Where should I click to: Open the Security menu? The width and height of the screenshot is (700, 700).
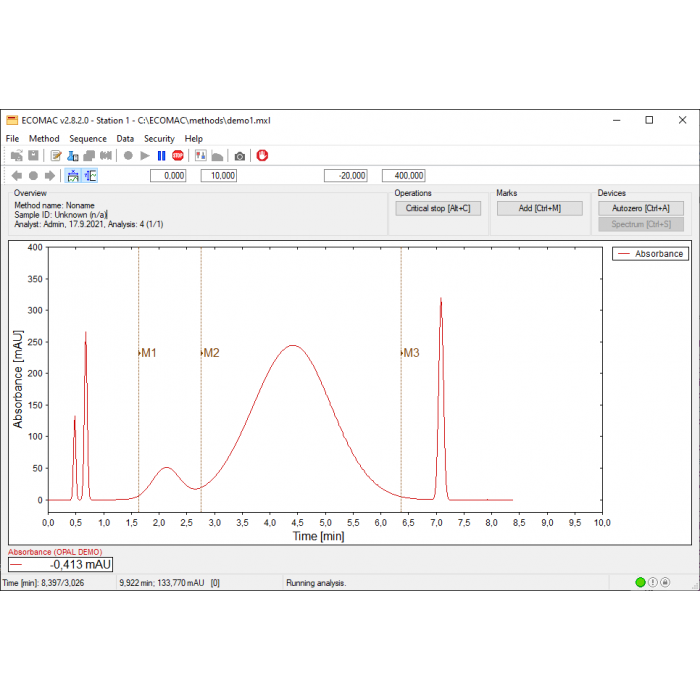(x=159, y=139)
